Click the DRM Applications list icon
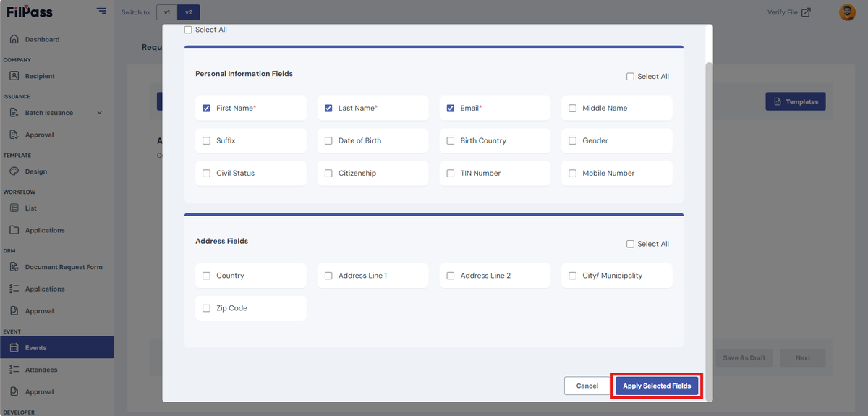This screenshot has height=416, width=868. click(x=14, y=289)
